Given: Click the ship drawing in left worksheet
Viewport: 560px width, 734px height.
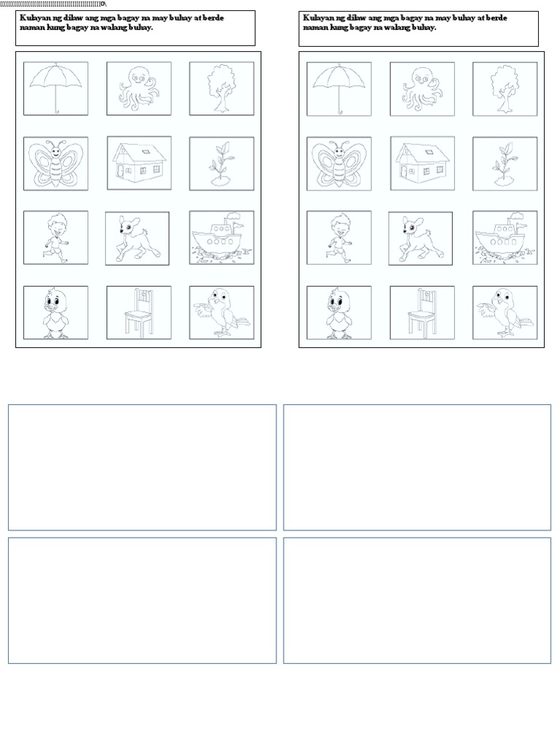Looking at the screenshot, I should tap(222, 238).
